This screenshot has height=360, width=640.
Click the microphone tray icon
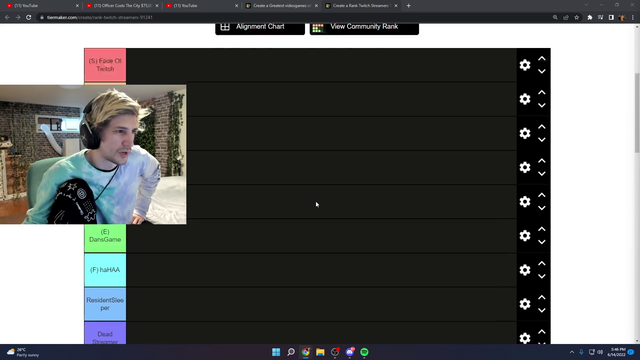[x=581, y=352]
